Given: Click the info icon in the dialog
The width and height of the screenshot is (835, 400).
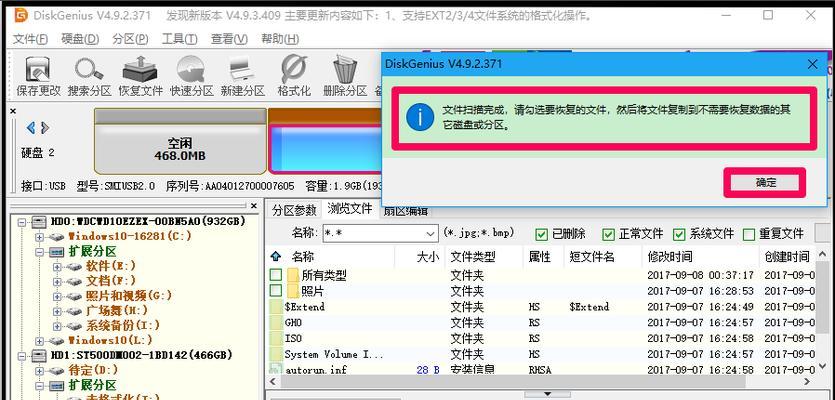Looking at the screenshot, I should click(x=420, y=117).
